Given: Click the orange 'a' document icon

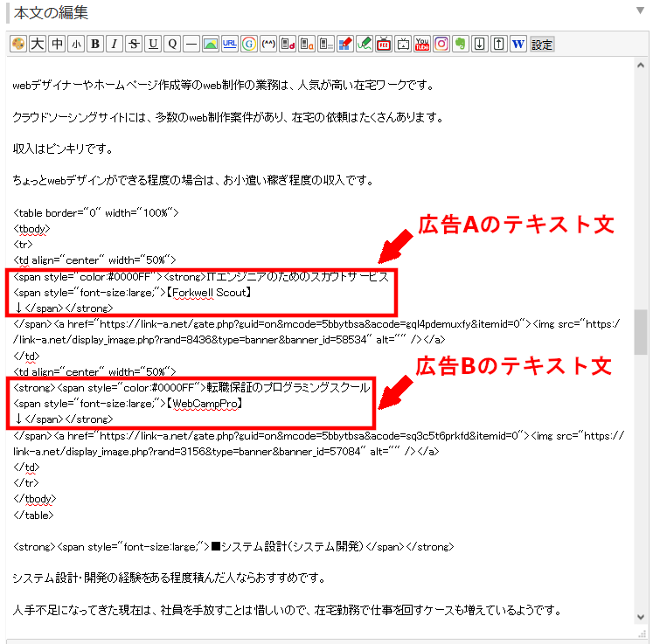Looking at the screenshot, I should [x=307, y=44].
